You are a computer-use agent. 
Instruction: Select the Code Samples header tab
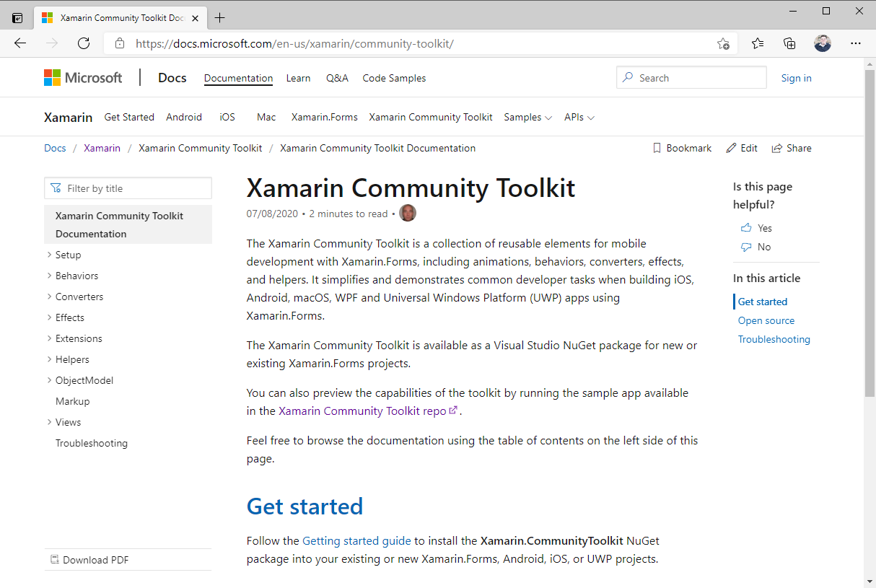pyautogui.click(x=394, y=78)
